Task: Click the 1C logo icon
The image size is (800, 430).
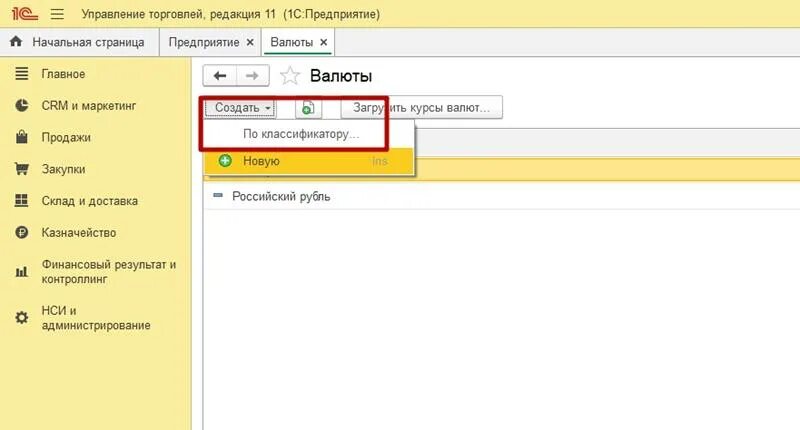Action: [24, 14]
